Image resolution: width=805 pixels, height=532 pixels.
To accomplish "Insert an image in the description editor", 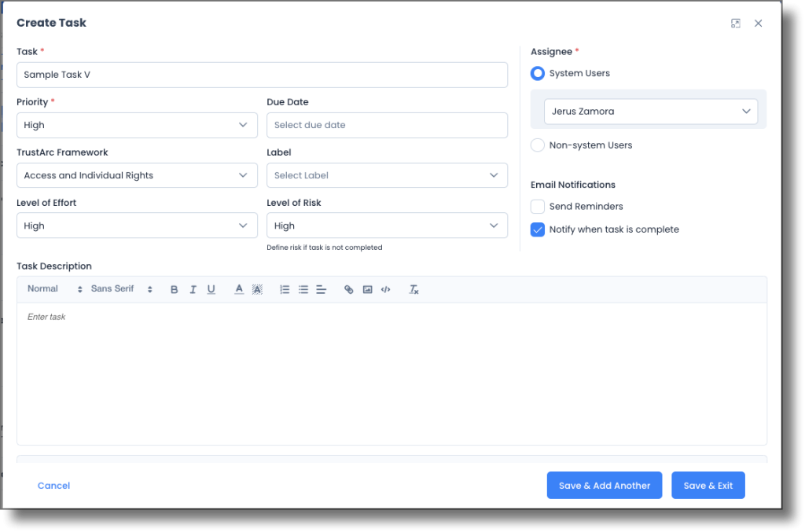I will [367, 289].
